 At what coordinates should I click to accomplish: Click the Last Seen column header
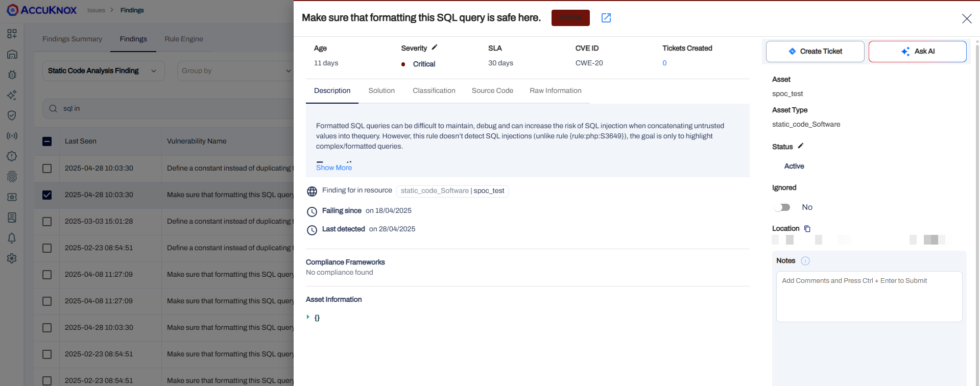(81, 141)
